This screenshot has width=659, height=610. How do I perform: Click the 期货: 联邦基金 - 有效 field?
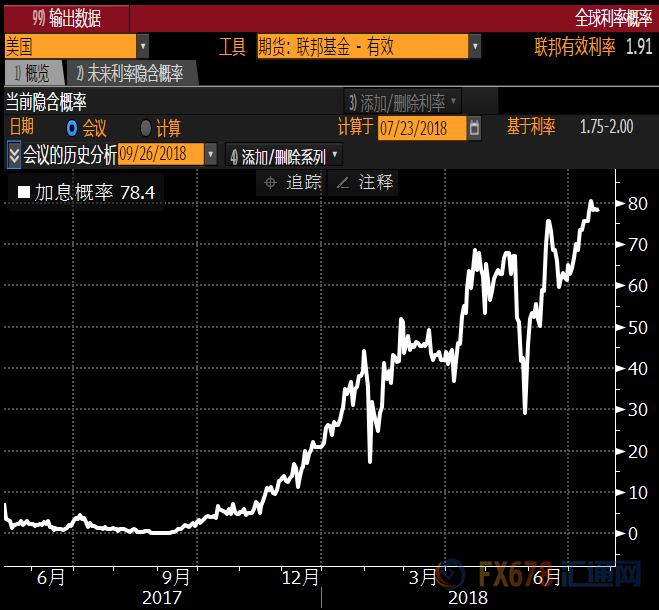(362, 46)
